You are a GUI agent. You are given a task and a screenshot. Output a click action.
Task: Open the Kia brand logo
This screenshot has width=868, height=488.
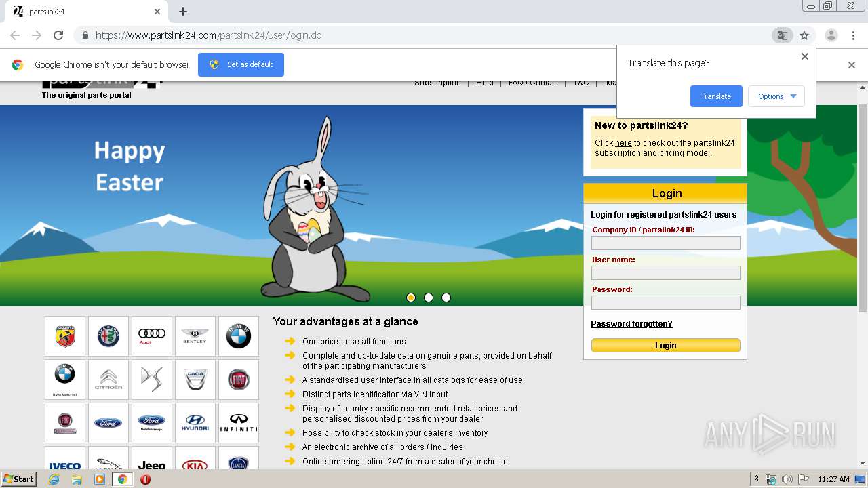[195, 458]
